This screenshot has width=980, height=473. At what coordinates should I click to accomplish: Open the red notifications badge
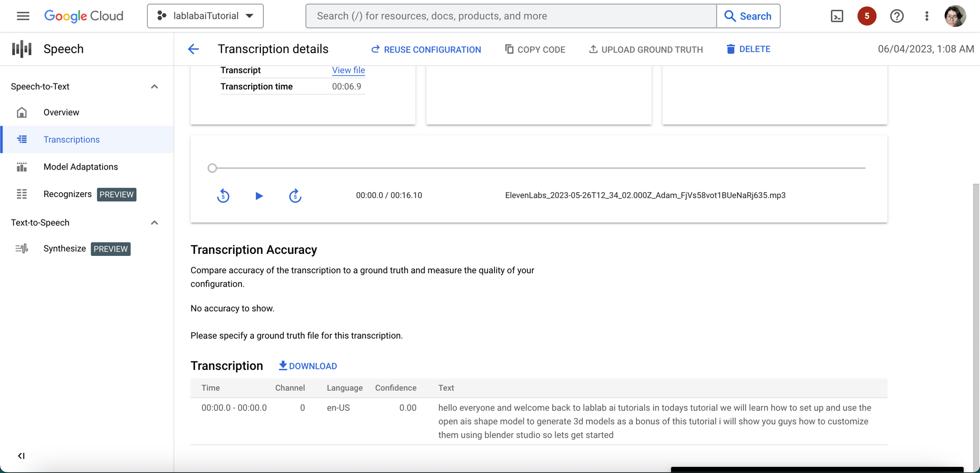(867, 16)
